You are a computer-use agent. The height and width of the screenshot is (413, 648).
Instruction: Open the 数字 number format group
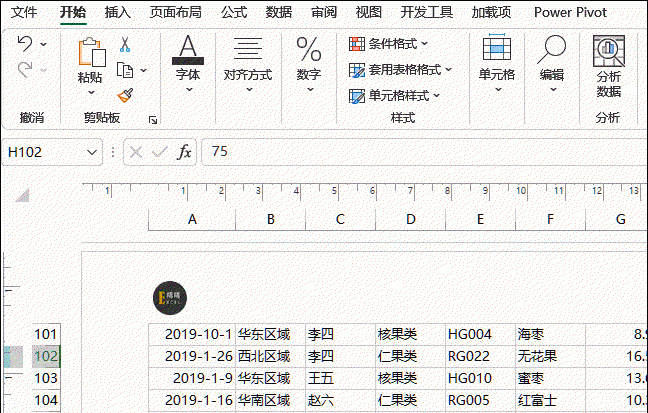pyautogui.click(x=309, y=64)
